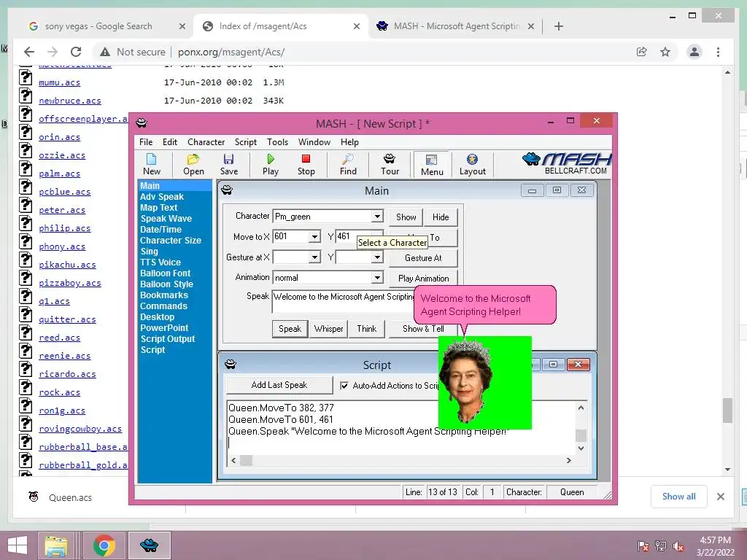
Task: Click the MASH Bellcraft.com logo
Action: pos(566,163)
